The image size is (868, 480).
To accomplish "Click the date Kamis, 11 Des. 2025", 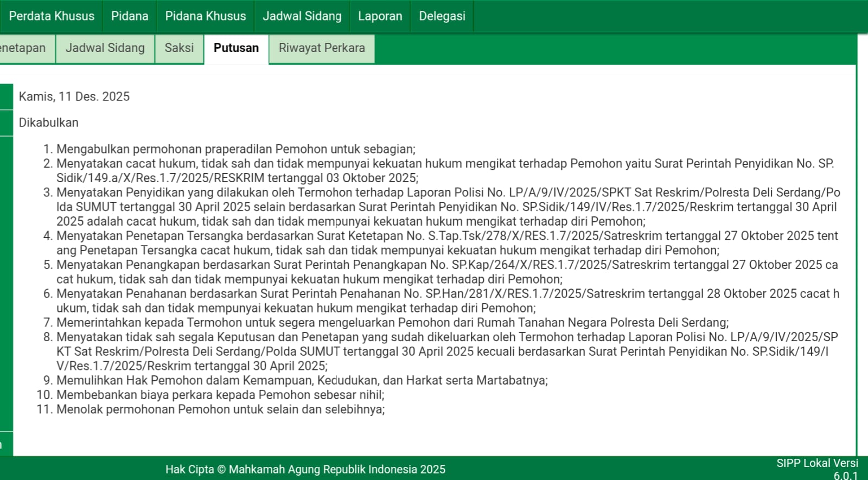I will tap(74, 97).
